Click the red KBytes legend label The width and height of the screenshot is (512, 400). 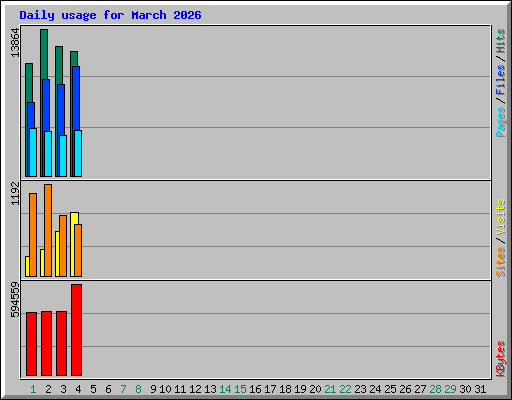[500, 359]
